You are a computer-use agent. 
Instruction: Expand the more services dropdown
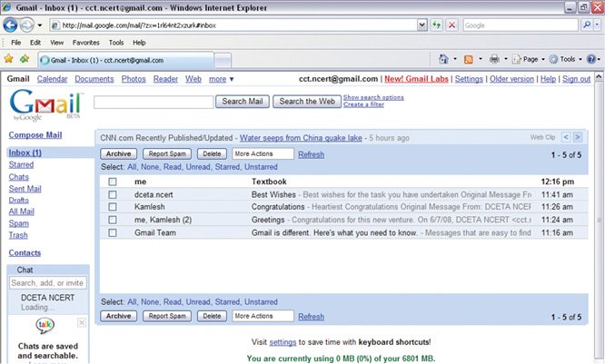(222, 79)
